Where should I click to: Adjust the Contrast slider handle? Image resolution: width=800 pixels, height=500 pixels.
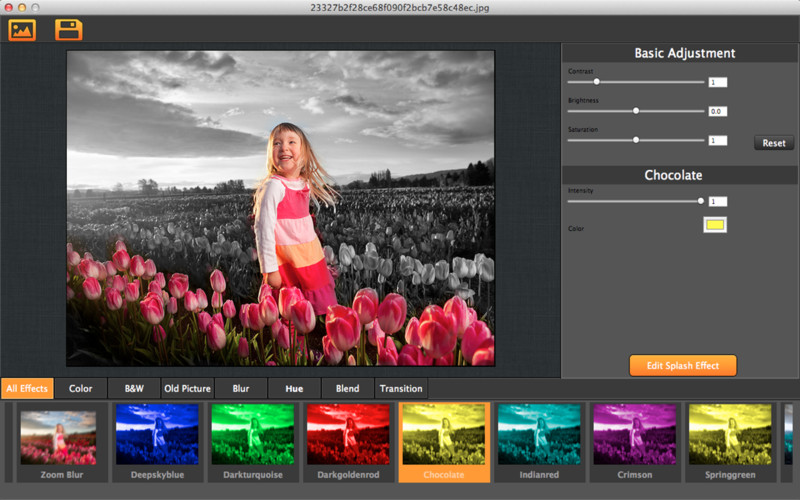pos(596,82)
